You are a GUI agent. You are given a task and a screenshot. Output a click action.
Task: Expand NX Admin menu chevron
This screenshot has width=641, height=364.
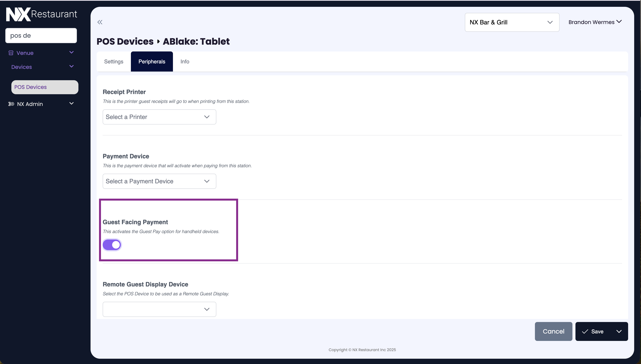(x=71, y=103)
